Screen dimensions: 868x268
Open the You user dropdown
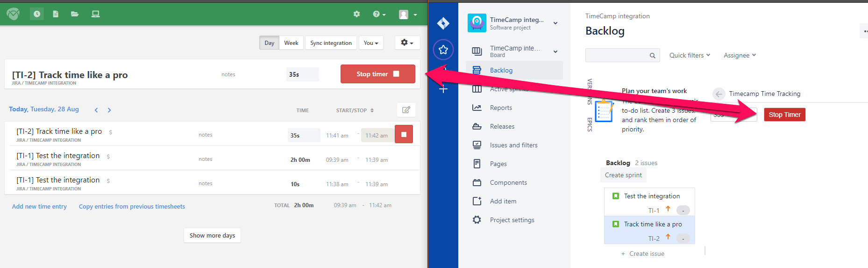(x=371, y=43)
